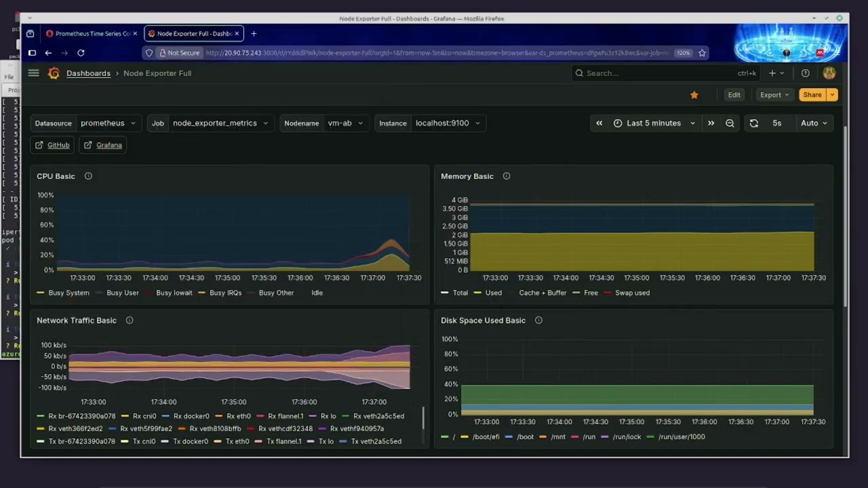Click the Tx flannel.1 legend entry
868x488 pixels.
(x=279, y=442)
